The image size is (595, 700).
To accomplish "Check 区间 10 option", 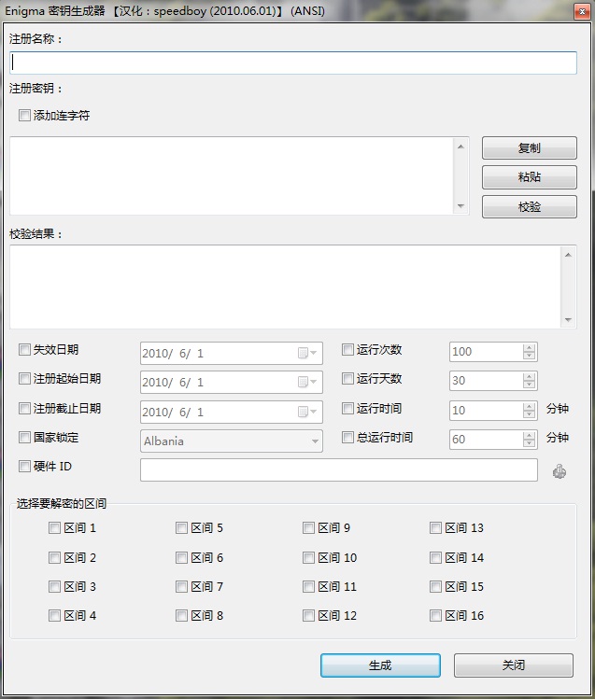I will [308, 557].
